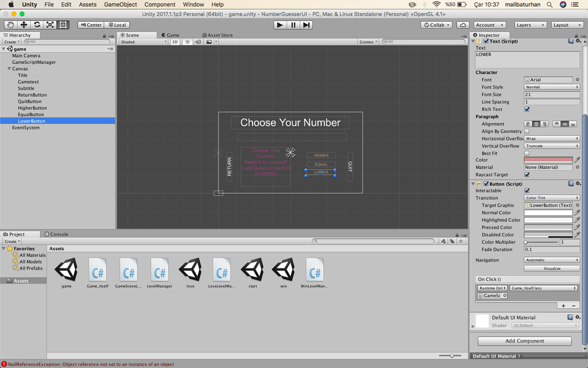The width and height of the screenshot is (588, 368).
Task: Open the cloud services icon
Action: click(463, 25)
